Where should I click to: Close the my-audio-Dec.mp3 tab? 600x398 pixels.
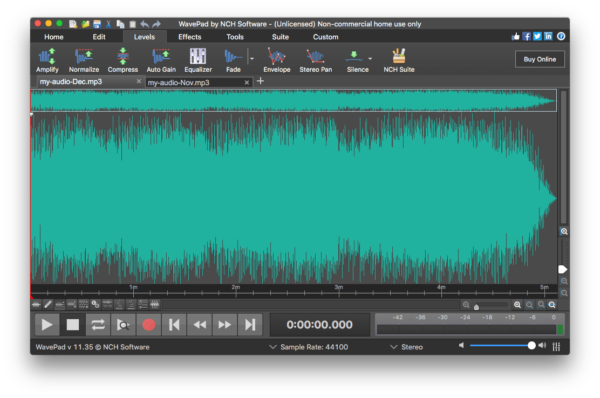139,81
